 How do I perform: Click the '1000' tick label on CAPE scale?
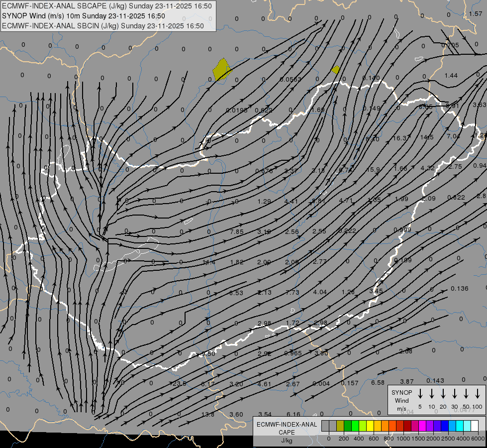(403, 439)
